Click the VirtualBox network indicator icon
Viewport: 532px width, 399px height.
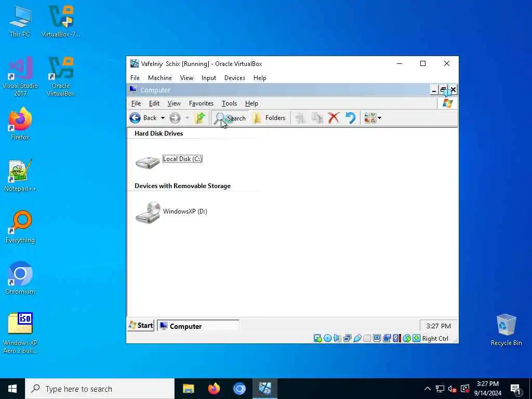347,338
